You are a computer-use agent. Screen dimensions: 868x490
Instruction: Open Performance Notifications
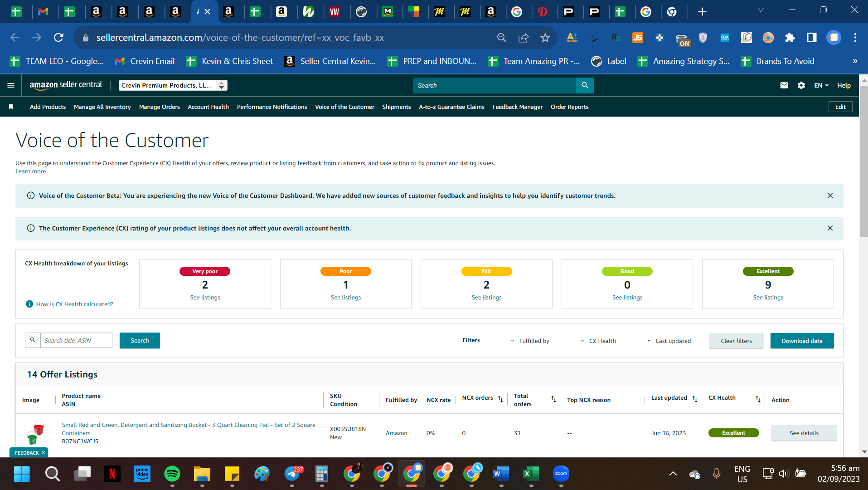click(x=272, y=107)
